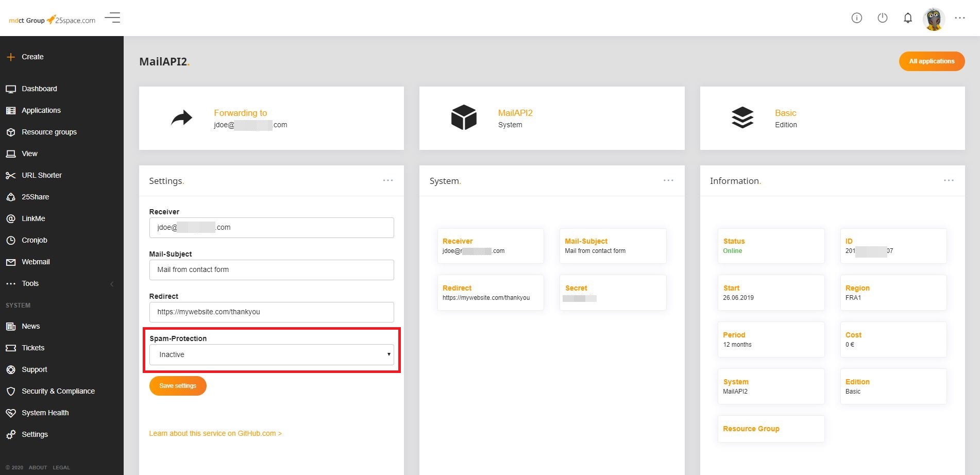Open notifications bell icon
980x475 pixels.
click(908, 18)
